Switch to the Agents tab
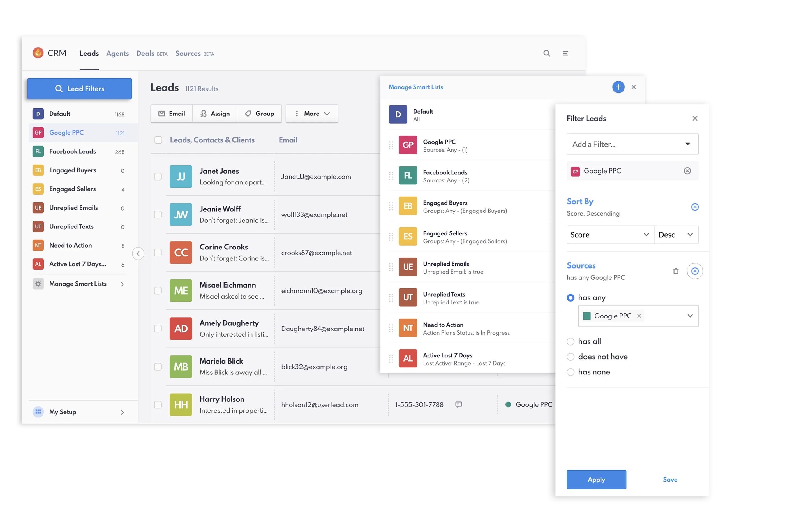This screenshot has height=532, width=785. pos(117,53)
